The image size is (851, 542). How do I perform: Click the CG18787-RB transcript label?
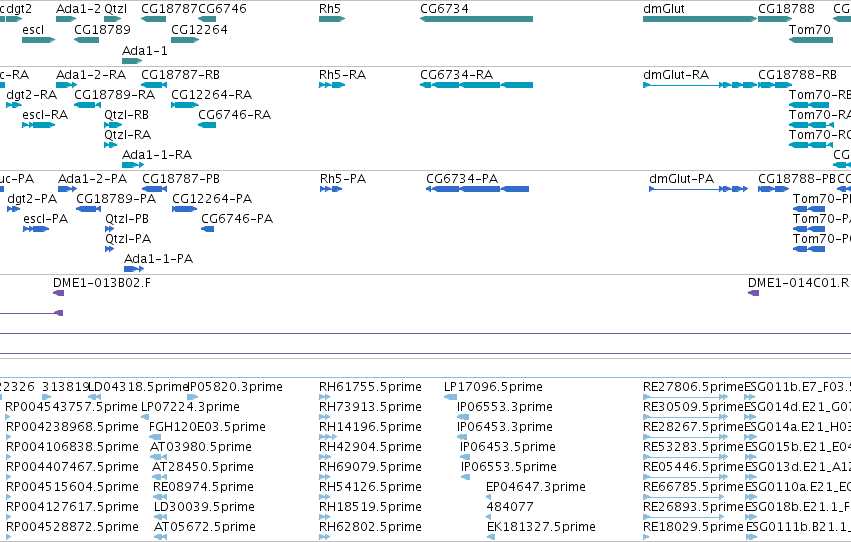[x=181, y=75]
